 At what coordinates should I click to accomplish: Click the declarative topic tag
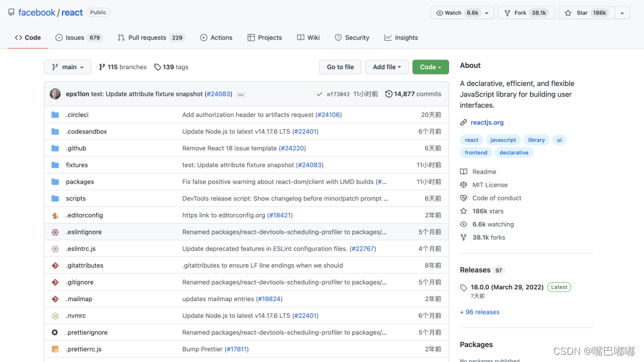click(x=514, y=153)
